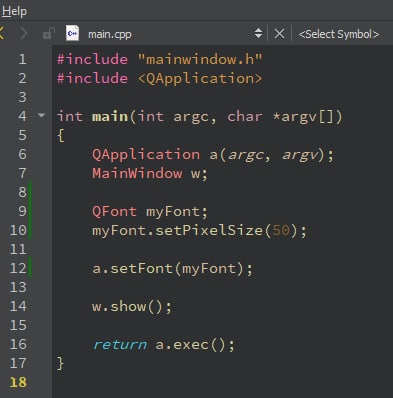Click the return keyword on line 16

coord(119,345)
